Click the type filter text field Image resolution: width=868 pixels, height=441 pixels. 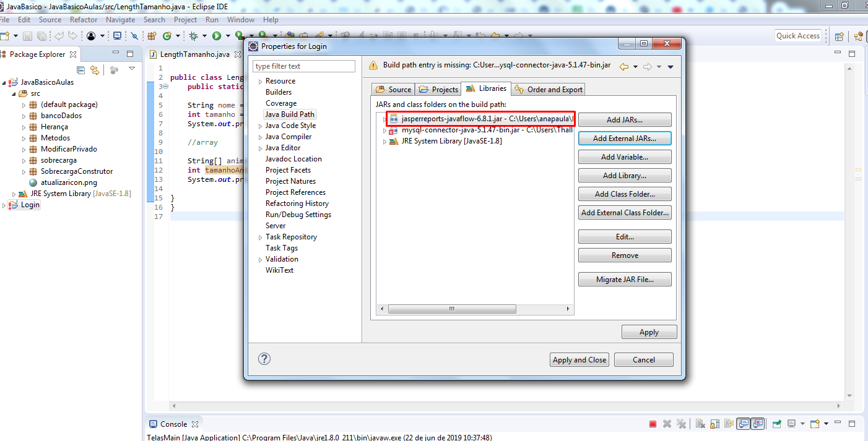[x=304, y=66]
